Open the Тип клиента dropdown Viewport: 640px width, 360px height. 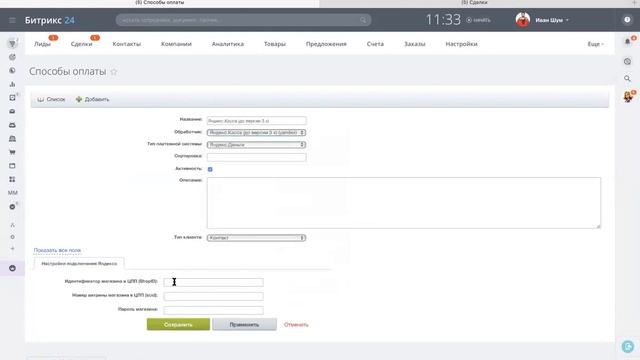[x=256, y=238]
